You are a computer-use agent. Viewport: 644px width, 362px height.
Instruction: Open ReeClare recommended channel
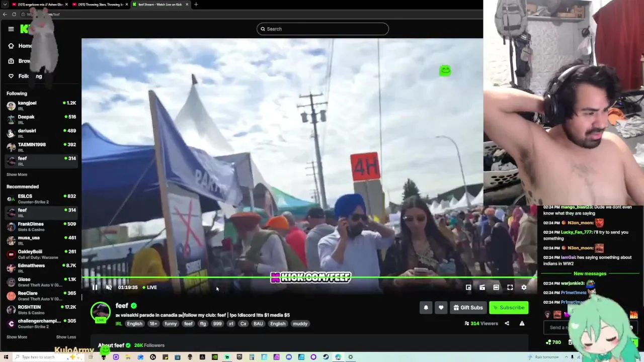click(41, 295)
